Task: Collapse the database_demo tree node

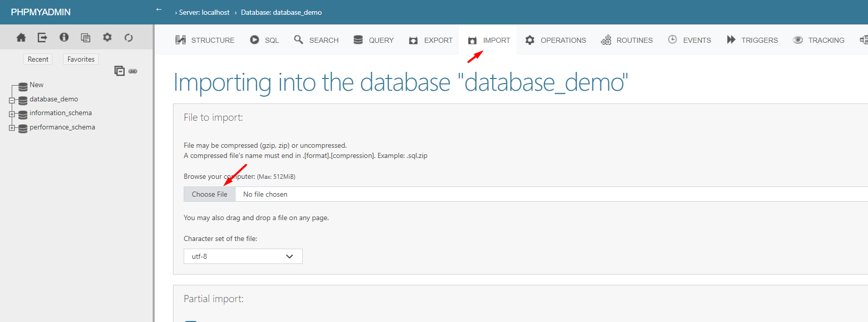Action: pos(12,100)
